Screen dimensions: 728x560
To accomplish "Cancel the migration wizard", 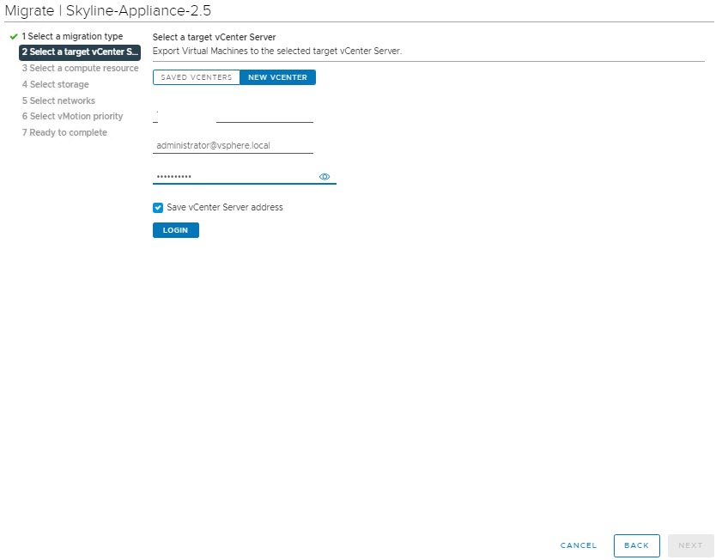I will pyautogui.click(x=578, y=545).
